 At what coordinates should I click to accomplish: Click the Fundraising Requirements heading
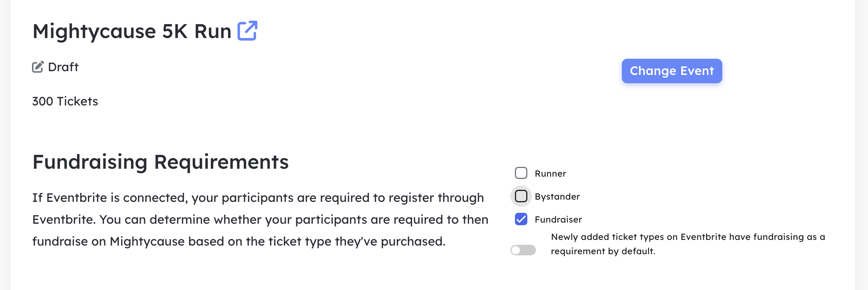click(161, 162)
